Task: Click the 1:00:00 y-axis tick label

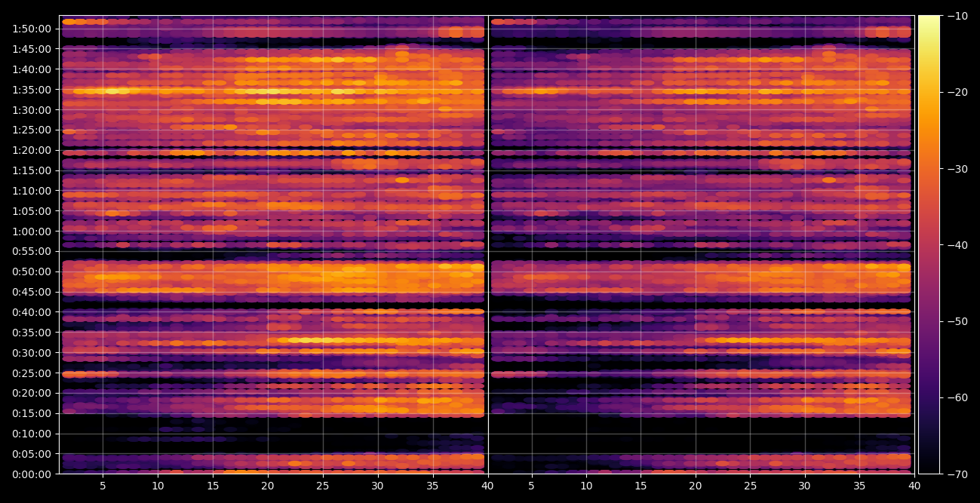Action: [32, 232]
